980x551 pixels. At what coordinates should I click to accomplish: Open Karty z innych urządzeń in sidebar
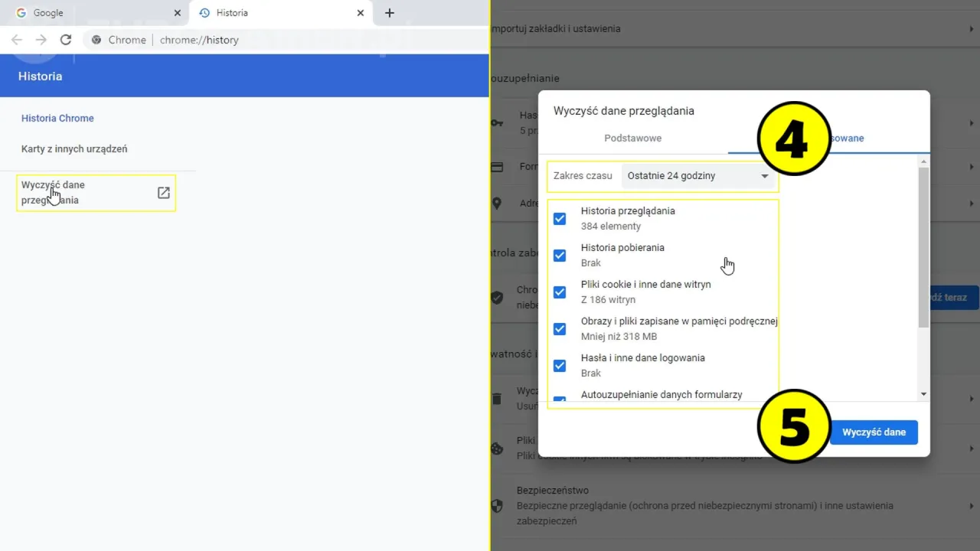click(x=74, y=148)
